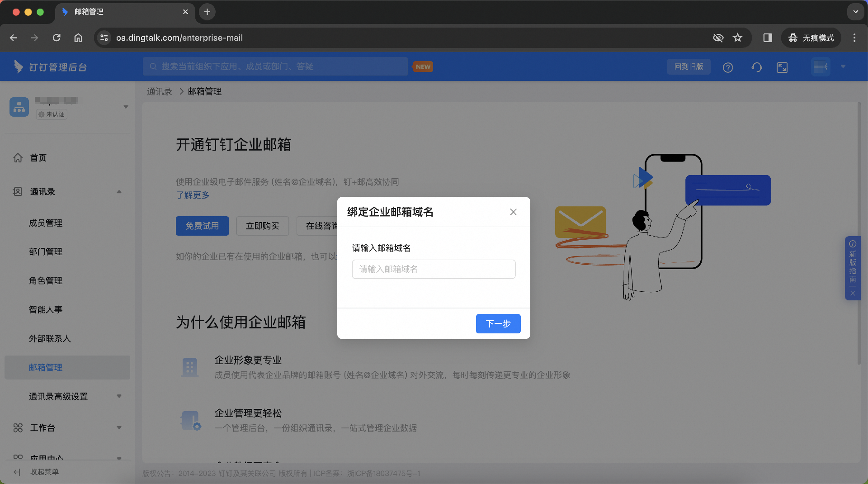This screenshot has width=868, height=484.
Task: Click the page vertical scrollbar
Action: coord(859,233)
